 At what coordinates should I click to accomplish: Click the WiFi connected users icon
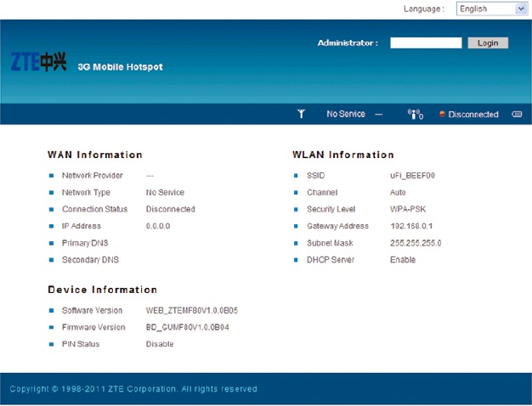[416, 114]
